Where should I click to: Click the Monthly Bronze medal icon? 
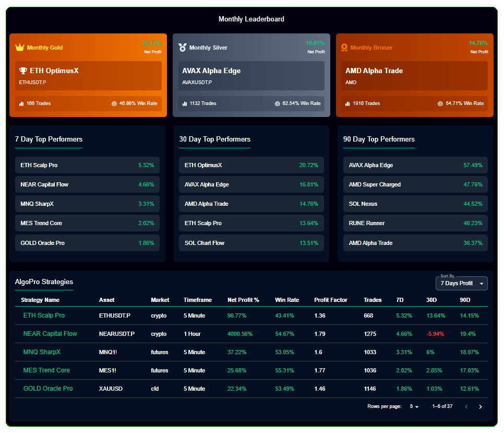point(344,47)
